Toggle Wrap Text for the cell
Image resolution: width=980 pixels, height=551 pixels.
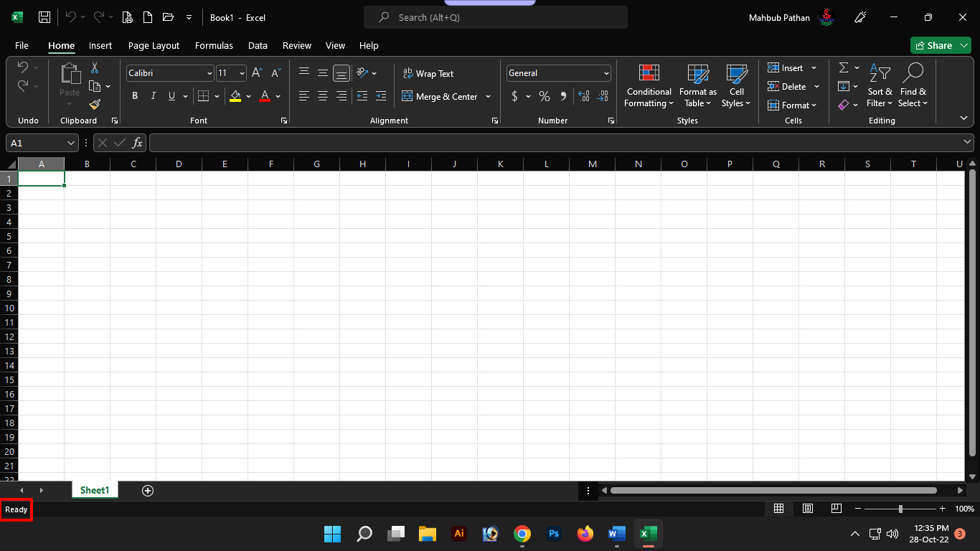pyautogui.click(x=428, y=73)
